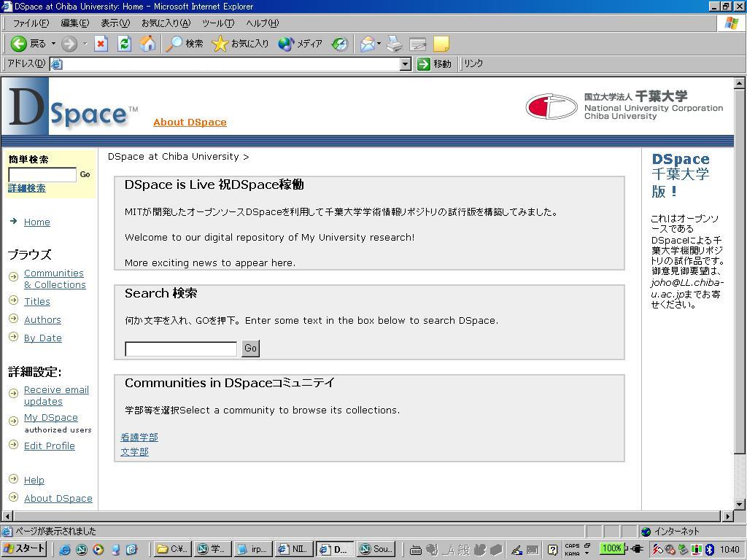Viewport: 747px width, 560px height.
Task: Click into the address bar field
Action: (x=231, y=64)
